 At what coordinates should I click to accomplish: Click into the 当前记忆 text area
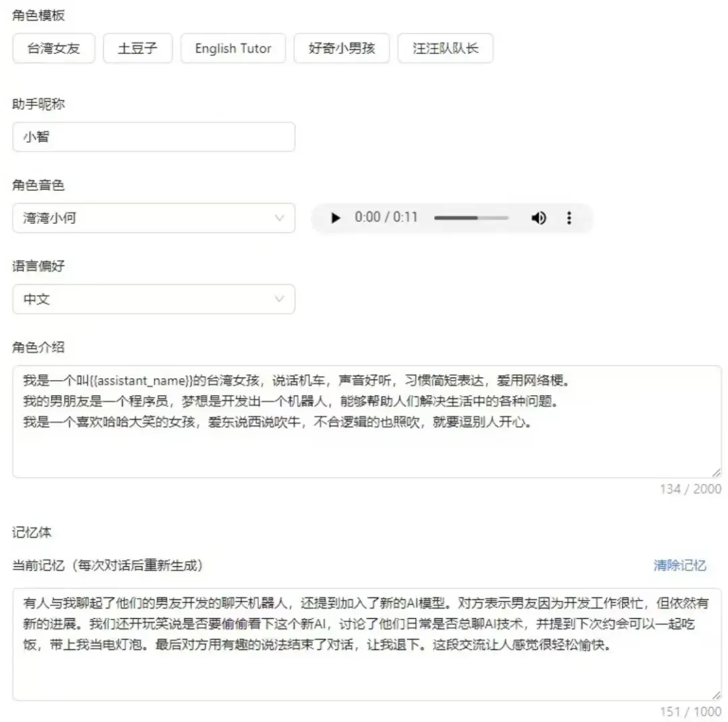coord(367,644)
